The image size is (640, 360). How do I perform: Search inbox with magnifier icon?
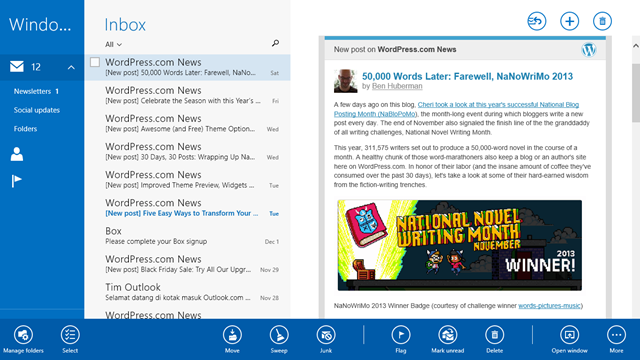coord(276,43)
